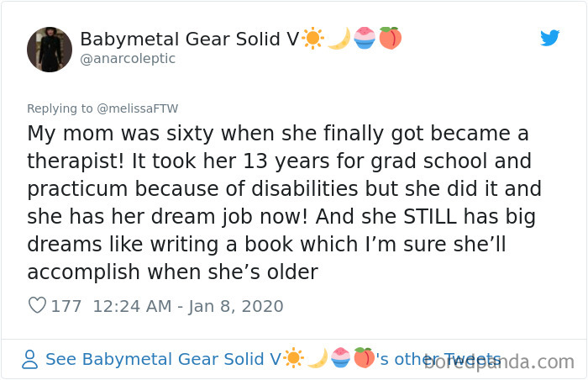Click See Babymetal Gear Solid V's other Tweets

(x=273, y=359)
